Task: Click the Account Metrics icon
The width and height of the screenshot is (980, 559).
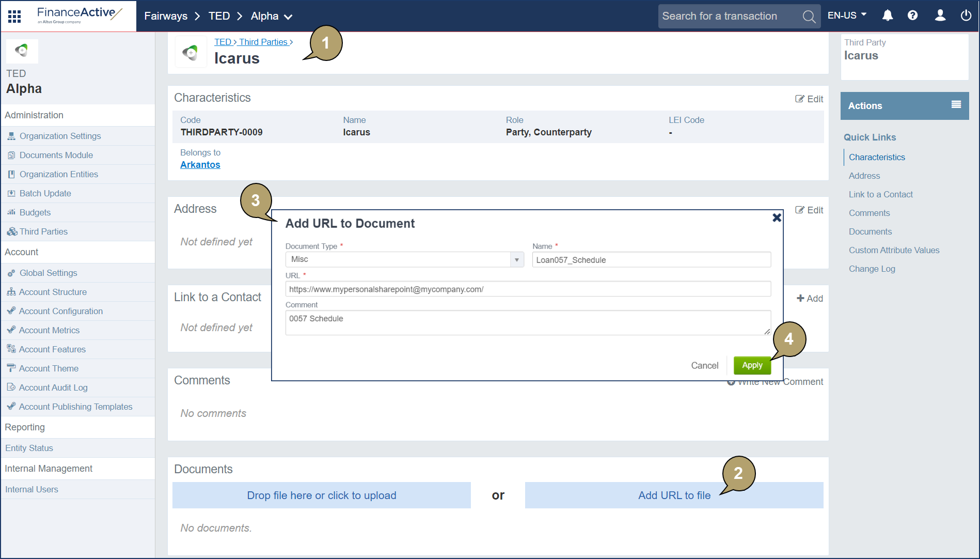Action: tap(11, 330)
